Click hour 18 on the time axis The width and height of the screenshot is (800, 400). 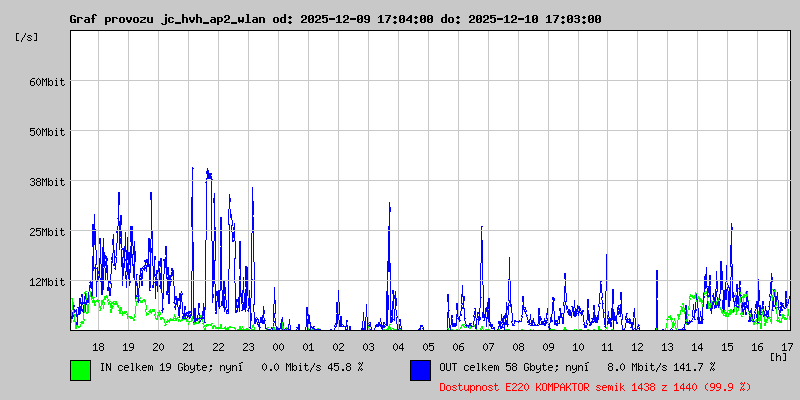pos(98,347)
